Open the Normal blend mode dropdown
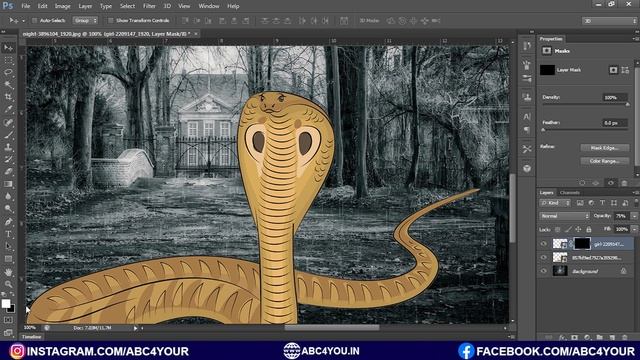The width and height of the screenshot is (640, 360). tap(564, 216)
